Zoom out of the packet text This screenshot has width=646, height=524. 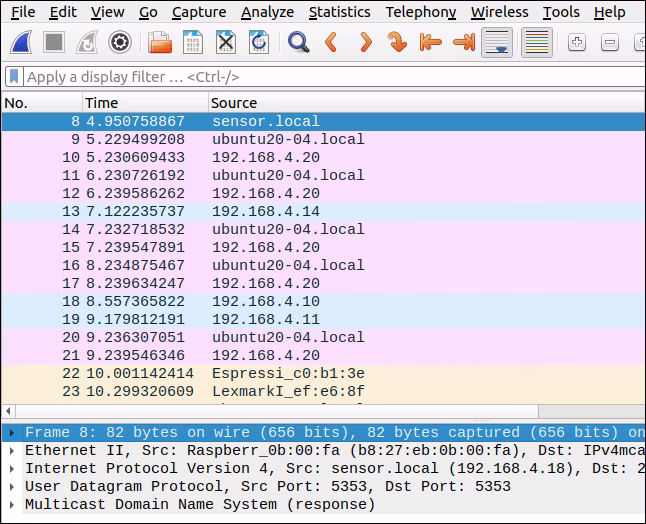point(610,42)
